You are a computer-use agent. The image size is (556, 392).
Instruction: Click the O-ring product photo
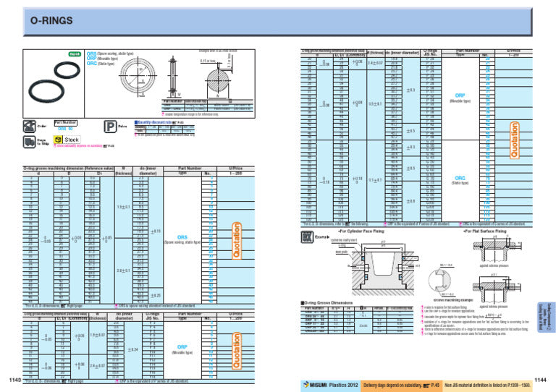tap(54, 83)
